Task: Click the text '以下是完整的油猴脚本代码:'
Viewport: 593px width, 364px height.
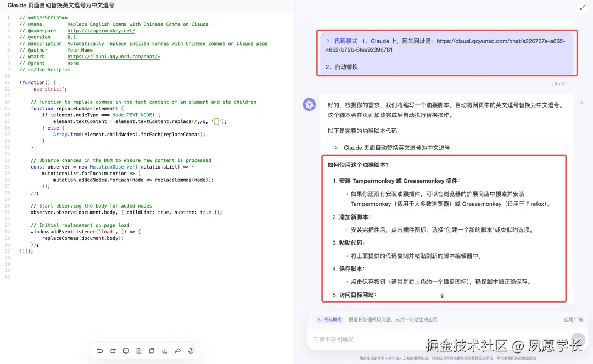Action: click(363, 131)
